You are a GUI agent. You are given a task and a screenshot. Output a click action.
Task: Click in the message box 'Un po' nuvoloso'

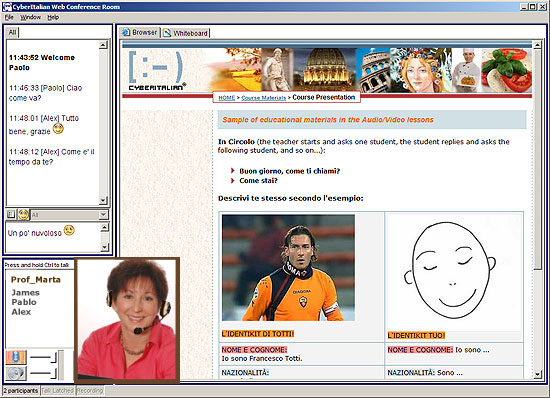53,237
